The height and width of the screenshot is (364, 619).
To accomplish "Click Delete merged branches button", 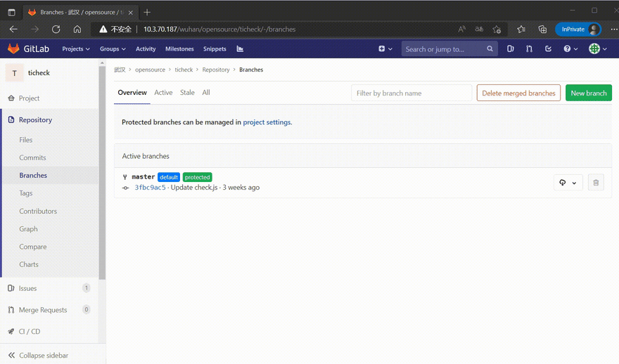I will 518,93.
